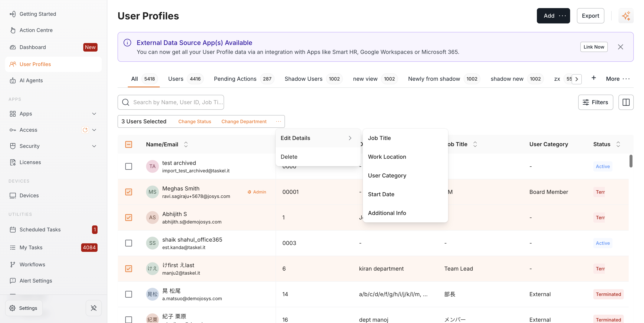Open AI Agents robot icon

tap(13, 81)
